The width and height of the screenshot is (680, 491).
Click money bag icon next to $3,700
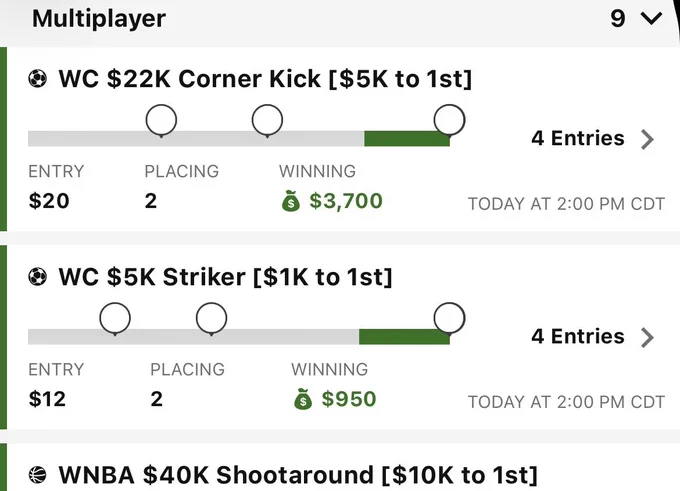point(291,201)
